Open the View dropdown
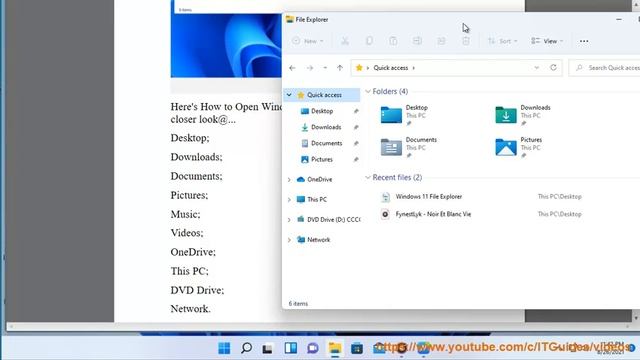The image size is (640, 360). [547, 41]
